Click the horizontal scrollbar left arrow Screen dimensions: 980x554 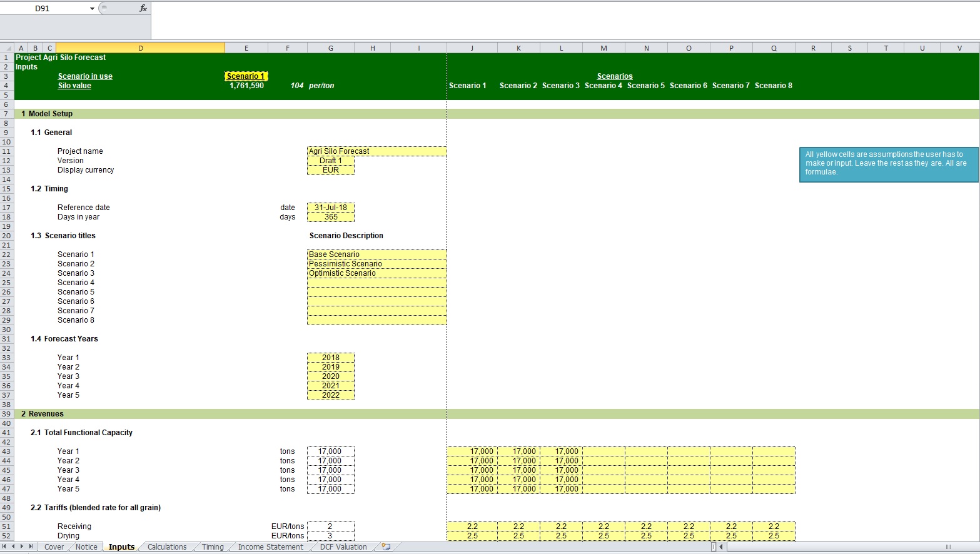(721, 547)
